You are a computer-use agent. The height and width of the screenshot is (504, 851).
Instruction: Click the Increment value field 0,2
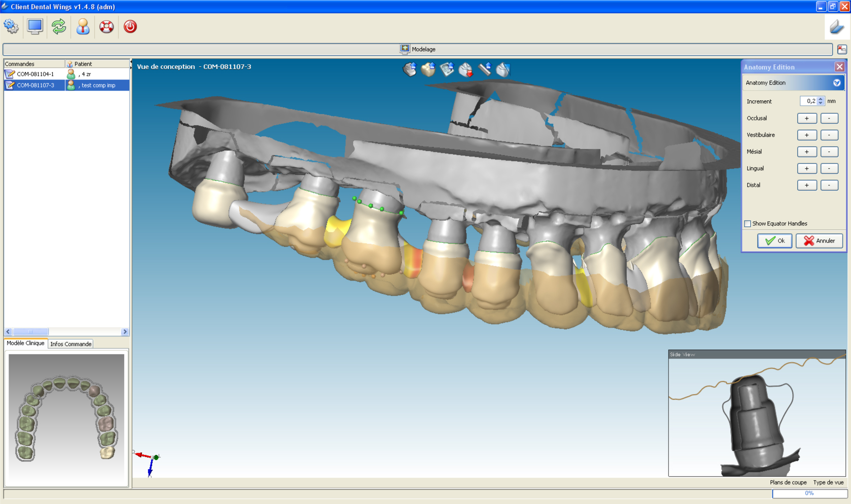point(808,101)
